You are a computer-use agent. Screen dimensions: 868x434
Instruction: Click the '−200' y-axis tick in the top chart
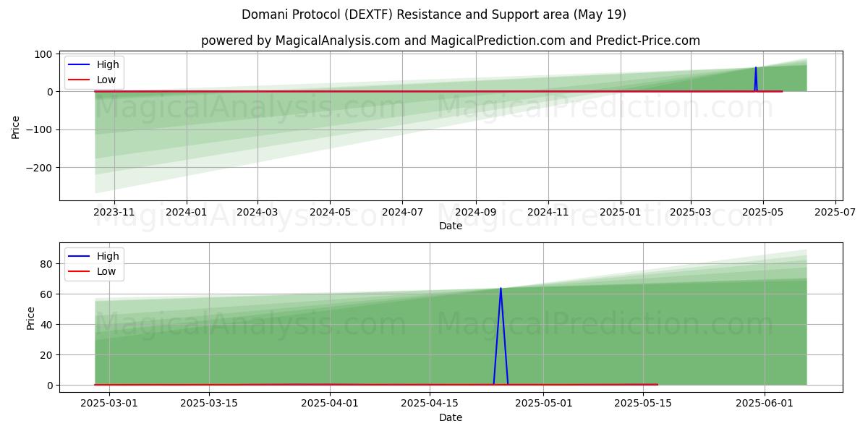(40, 168)
